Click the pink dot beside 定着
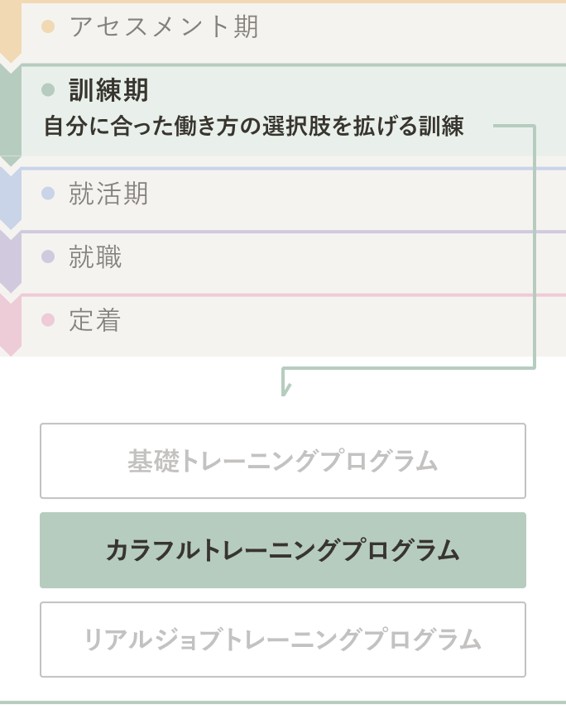Screen dimensions: 566x728 (x=48, y=320)
